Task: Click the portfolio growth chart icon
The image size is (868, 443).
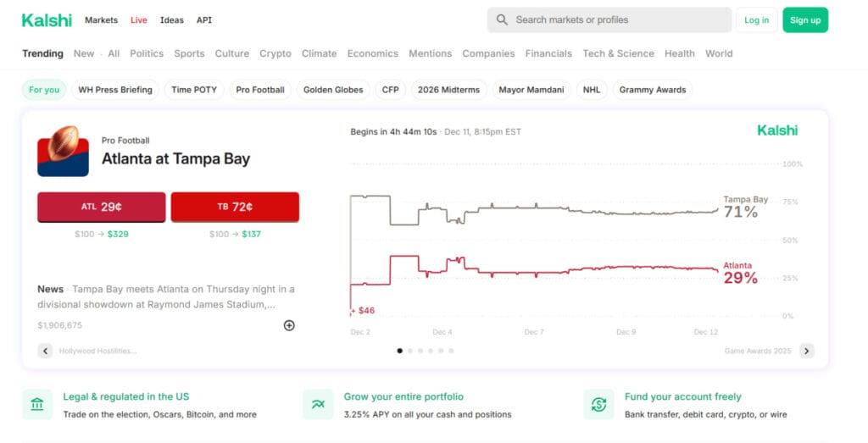Action: (318, 405)
